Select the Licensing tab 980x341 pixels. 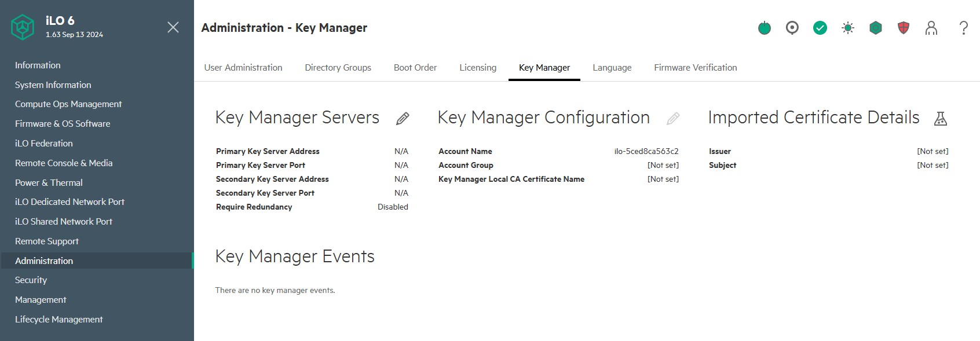tap(478, 68)
